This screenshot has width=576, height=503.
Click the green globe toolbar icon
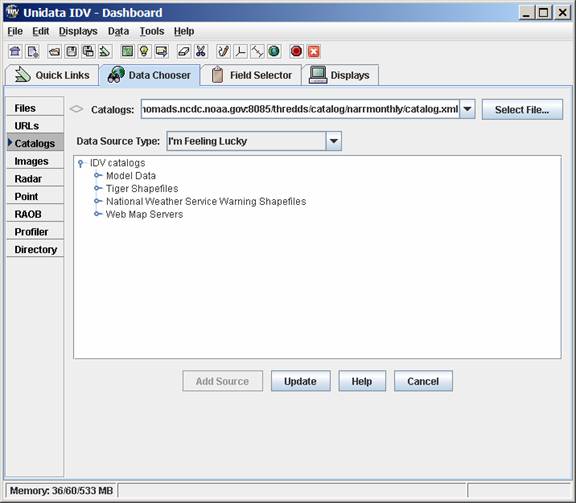274,51
